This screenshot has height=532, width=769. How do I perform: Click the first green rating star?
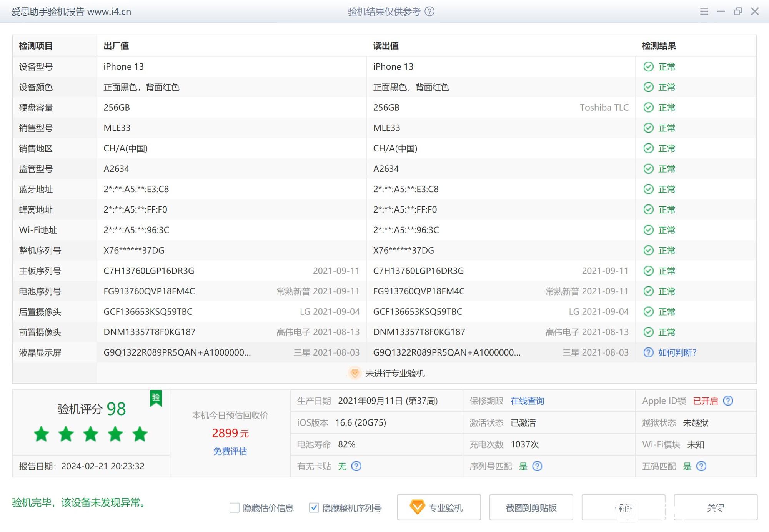pyautogui.click(x=42, y=434)
